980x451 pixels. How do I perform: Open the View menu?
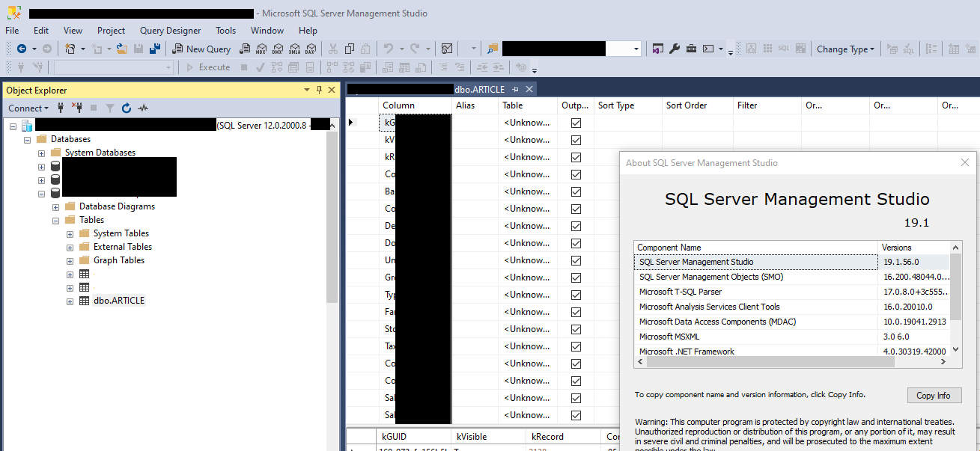coord(73,31)
